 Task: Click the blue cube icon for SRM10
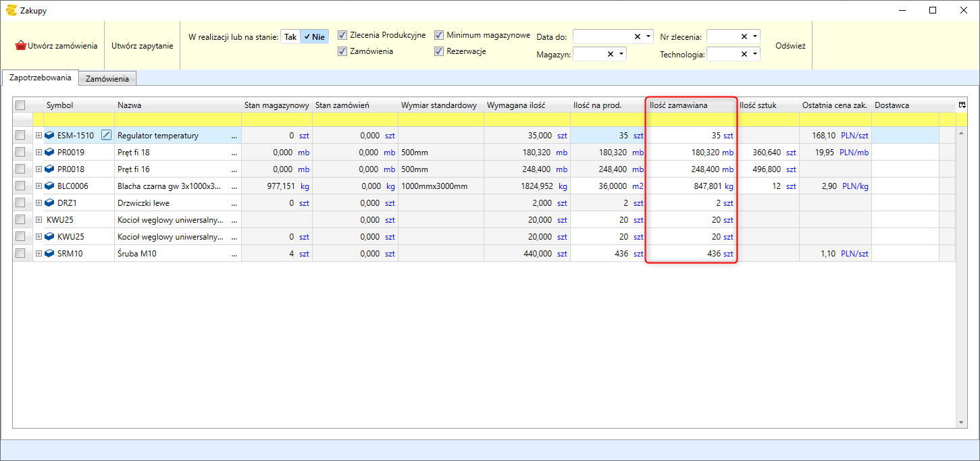pyautogui.click(x=49, y=253)
